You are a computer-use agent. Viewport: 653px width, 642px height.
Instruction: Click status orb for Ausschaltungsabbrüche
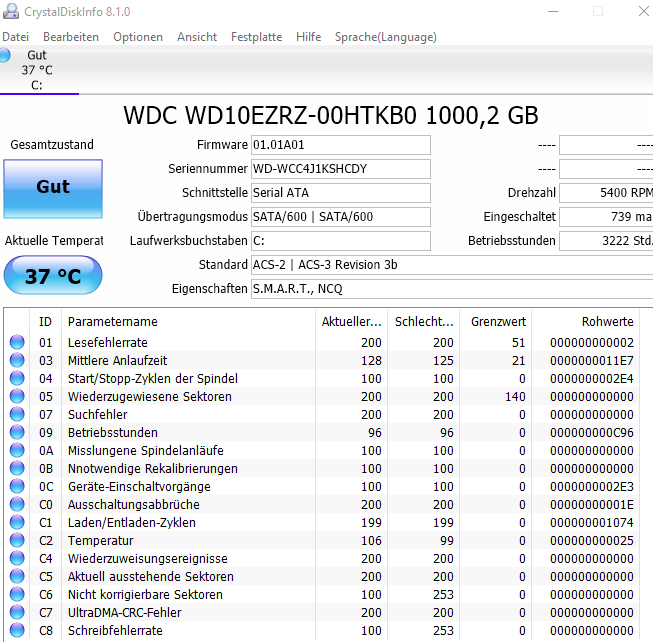17,504
